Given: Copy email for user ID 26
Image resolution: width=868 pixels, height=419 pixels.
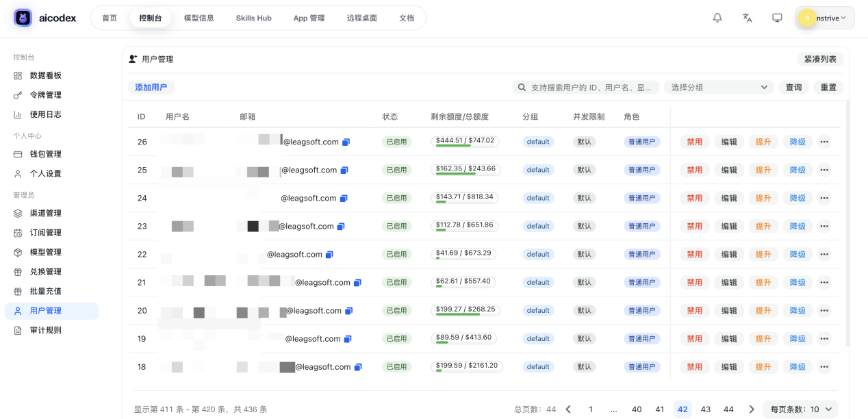Looking at the screenshot, I should point(346,142).
